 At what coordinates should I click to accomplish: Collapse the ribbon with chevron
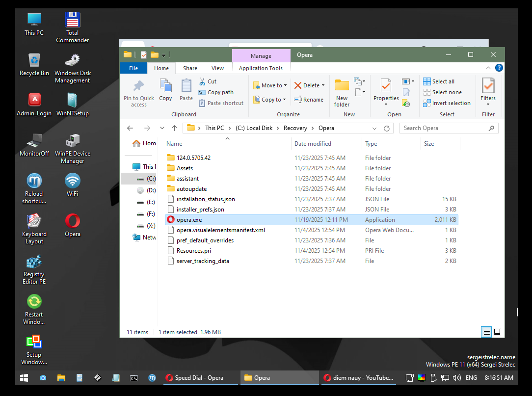coord(488,68)
